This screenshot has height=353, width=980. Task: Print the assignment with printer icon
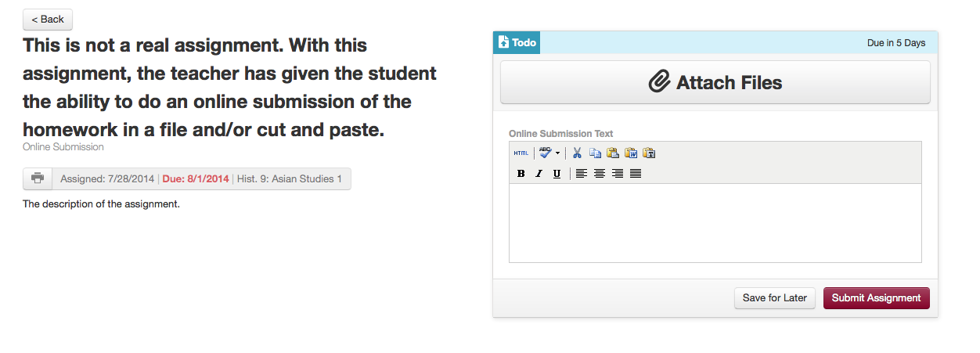click(38, 178)
